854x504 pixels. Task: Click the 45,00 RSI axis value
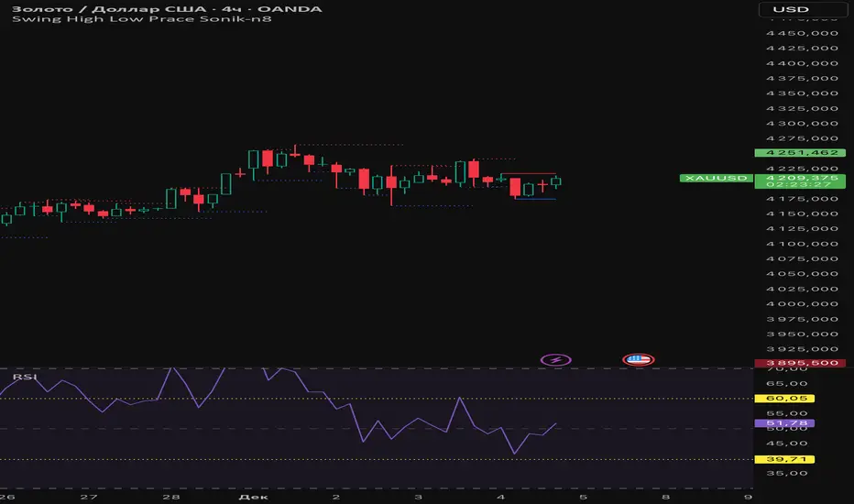(787, 444)
